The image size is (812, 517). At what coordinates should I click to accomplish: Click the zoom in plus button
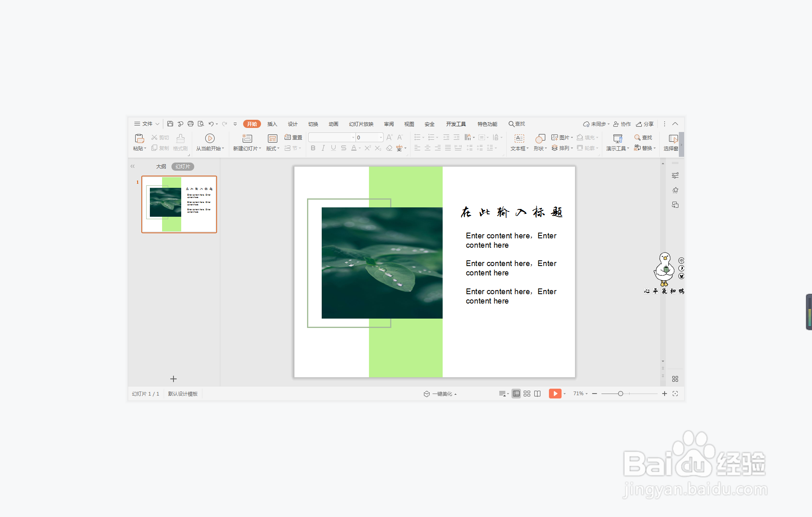[665, 394]
